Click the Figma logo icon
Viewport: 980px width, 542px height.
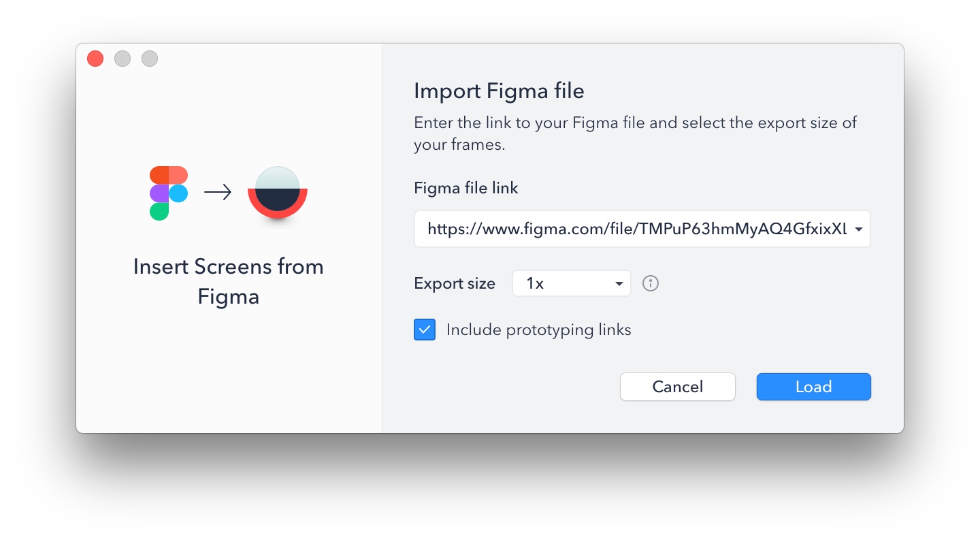[169, 193]
